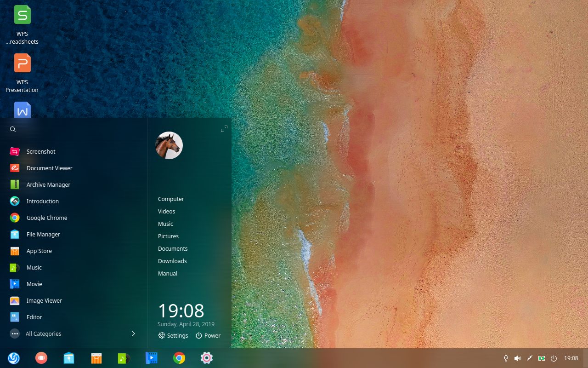Launch Google Chrome from the dock
The width and height of the screenshot is (588, 368).
[179, 358]
